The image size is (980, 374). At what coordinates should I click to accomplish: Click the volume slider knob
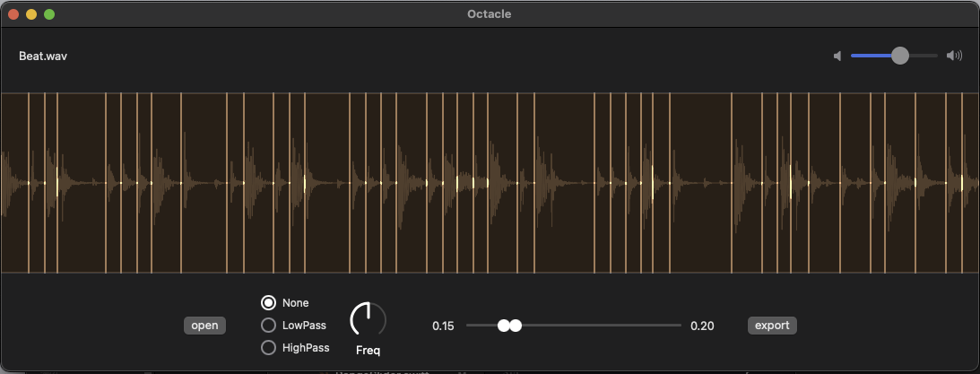(900, 56)
